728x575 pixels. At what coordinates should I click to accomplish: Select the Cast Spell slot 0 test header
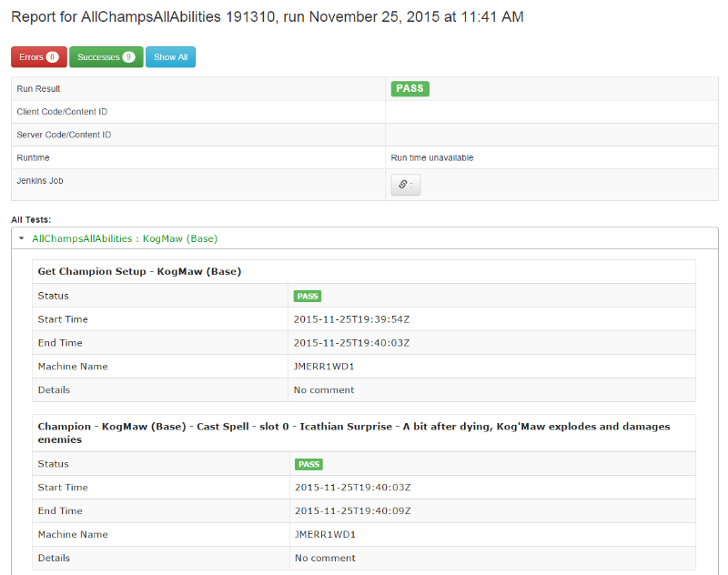click(x=353, y=432)
